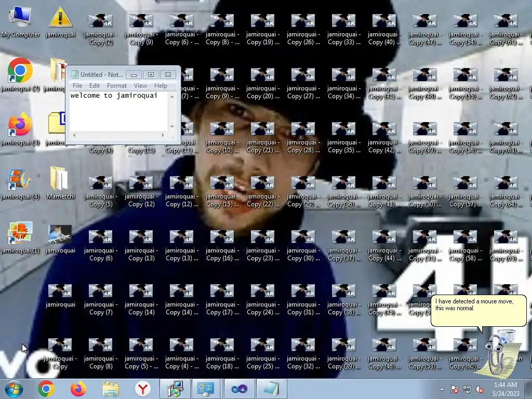This screenshot has height=399, width=532.
Task: Select the jamiroquai - Copy (37) video file
Action: (344, 246)
